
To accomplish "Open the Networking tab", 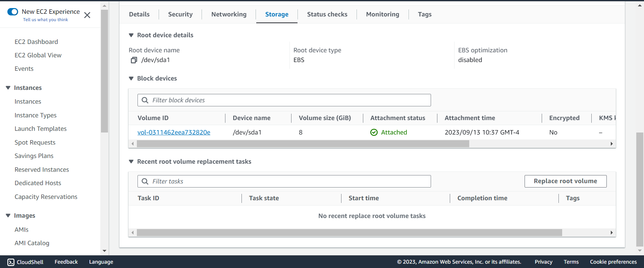I will point(229,14).
